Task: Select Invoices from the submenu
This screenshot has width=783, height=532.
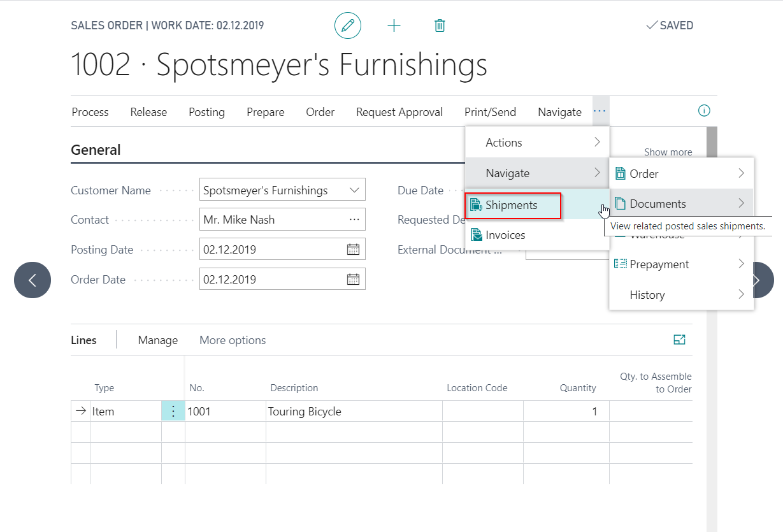Action: coord(537,235)
